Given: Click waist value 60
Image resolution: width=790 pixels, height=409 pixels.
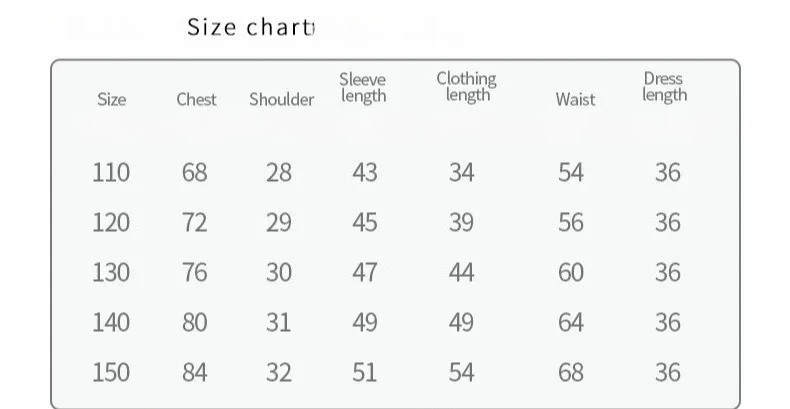Looking at the screenshot, I should [x=571, y=272].
